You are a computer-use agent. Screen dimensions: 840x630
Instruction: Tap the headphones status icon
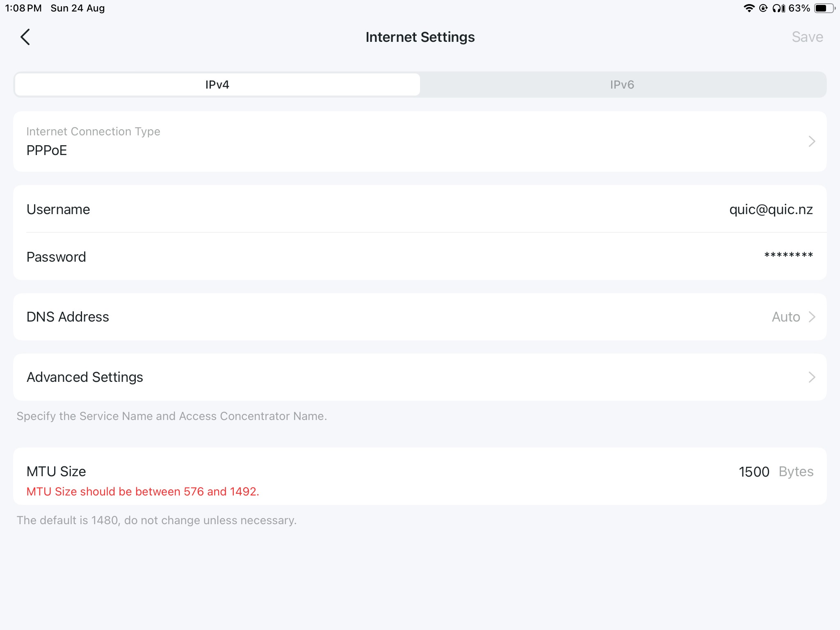pyautogui.click(x=778, y=8)
